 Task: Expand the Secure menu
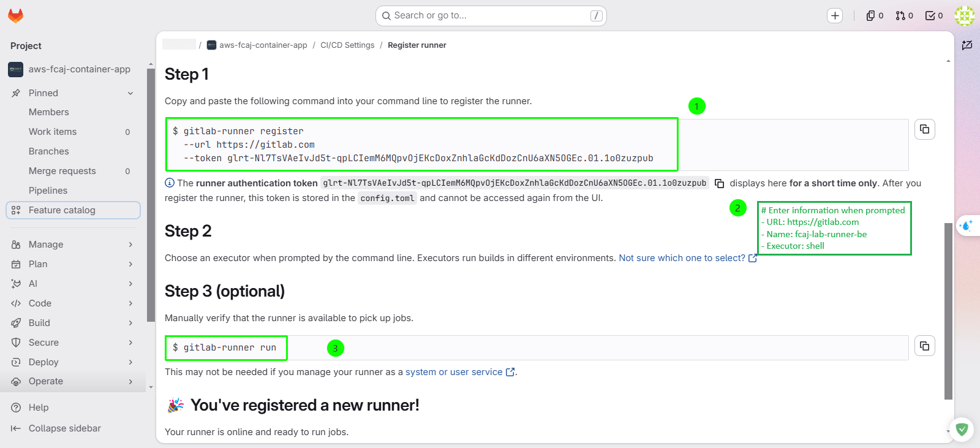click(73, 343)
